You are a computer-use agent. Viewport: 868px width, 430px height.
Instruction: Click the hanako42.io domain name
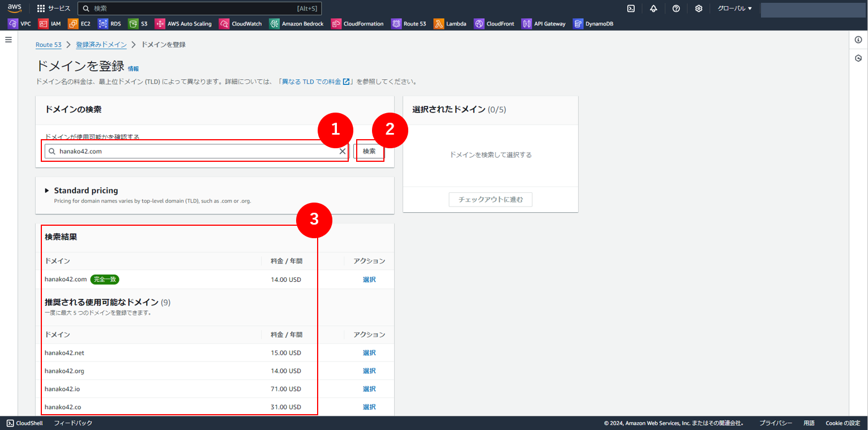point(62,389)
